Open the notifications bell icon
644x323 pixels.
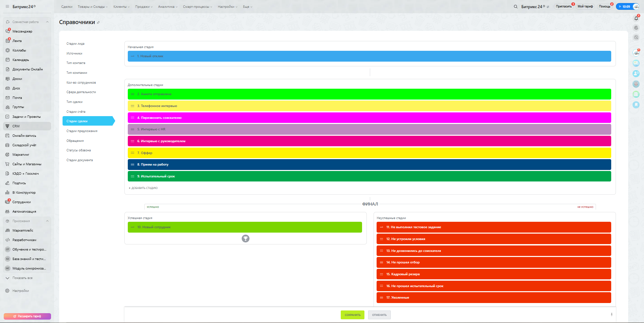point(636,18)
